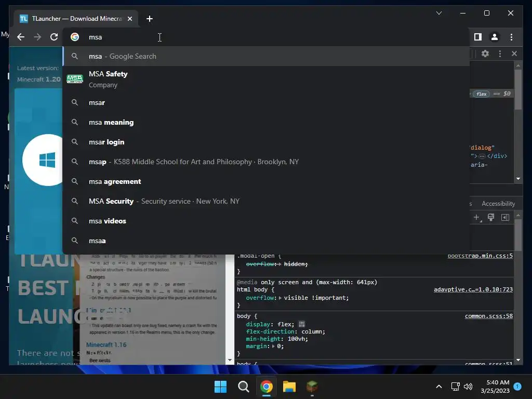
Task: Open Windows taskbar Search
Action: [243, 387]
